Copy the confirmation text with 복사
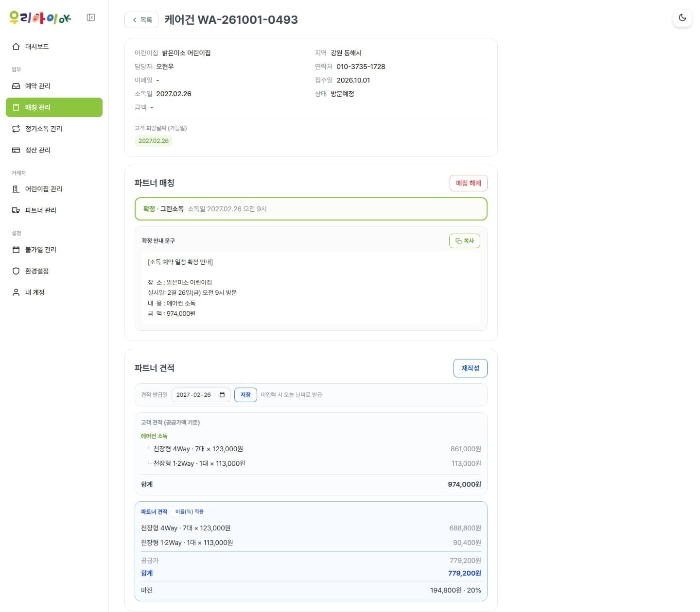 (x=464, y=241)
